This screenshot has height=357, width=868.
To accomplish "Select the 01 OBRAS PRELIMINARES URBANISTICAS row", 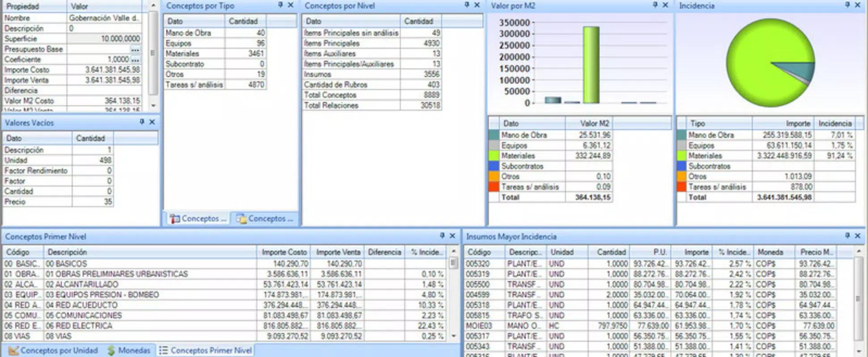I will tap(224, 274).
